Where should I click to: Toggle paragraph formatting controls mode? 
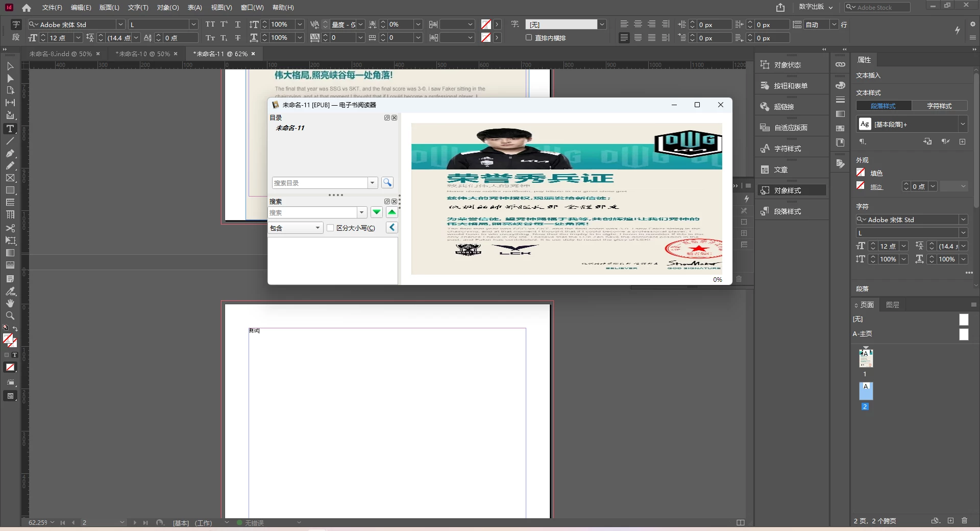point(16,37)
